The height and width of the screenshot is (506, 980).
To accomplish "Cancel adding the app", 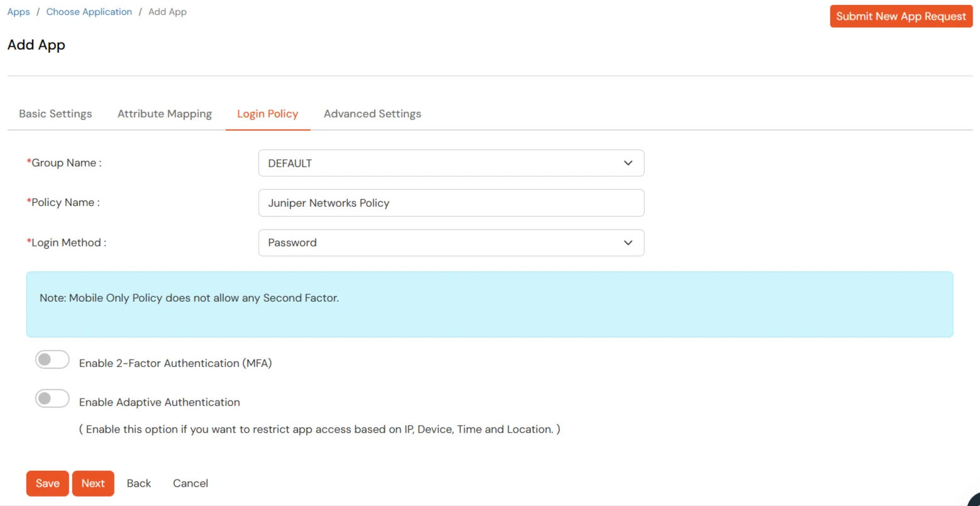I will (191, 483).
